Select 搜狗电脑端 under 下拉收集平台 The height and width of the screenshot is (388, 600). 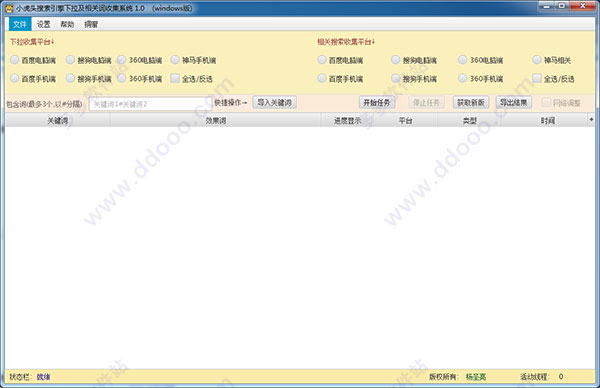click(x=89, y=60)
